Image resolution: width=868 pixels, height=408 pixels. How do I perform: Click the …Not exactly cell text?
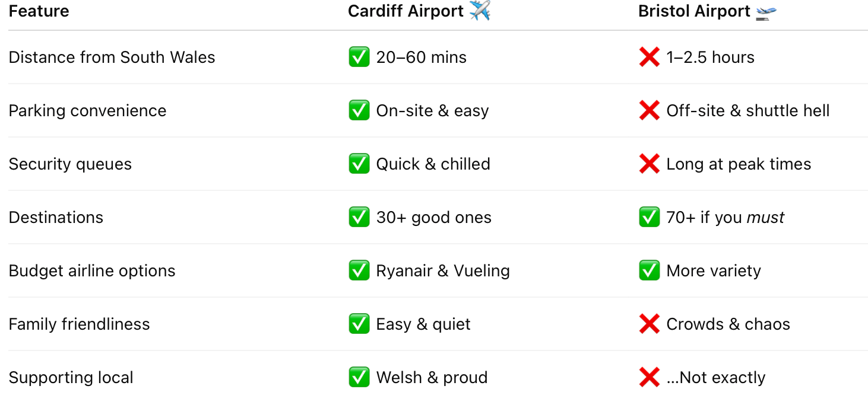[716, 378]
